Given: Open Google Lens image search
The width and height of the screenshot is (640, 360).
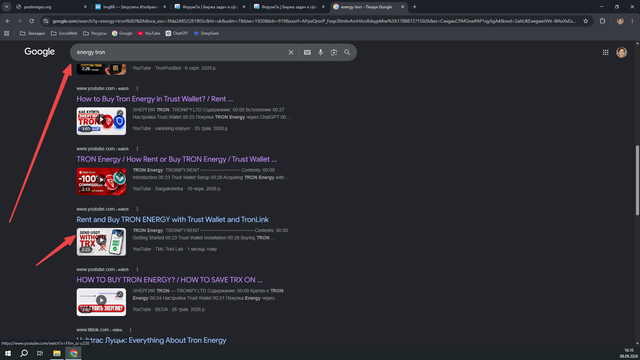Looking at the screenshot, I should pos(334,52).
